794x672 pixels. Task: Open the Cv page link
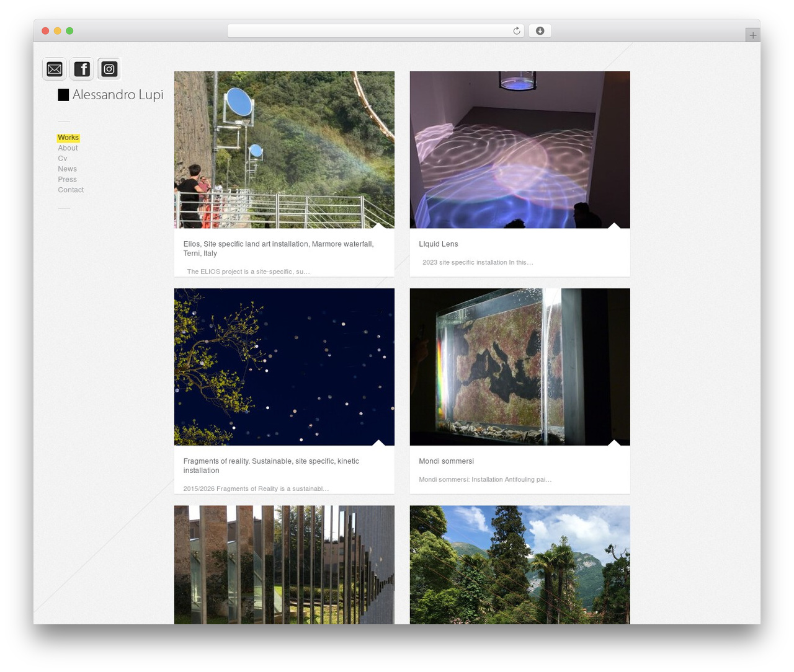(x=63, y=159)
